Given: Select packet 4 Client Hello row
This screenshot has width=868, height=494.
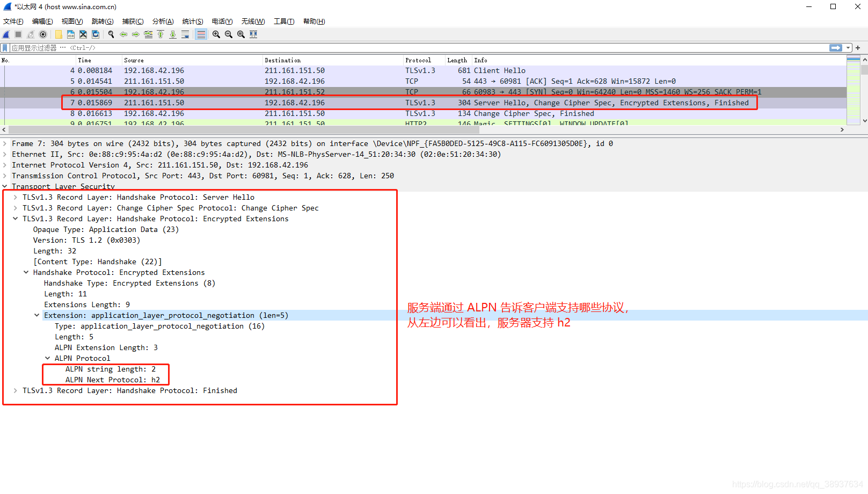Looking at the screenshot, I should (423, 70).
